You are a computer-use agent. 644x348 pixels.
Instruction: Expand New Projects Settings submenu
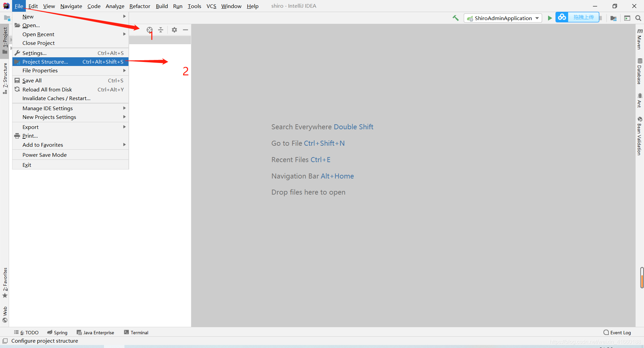click(70, 117)
